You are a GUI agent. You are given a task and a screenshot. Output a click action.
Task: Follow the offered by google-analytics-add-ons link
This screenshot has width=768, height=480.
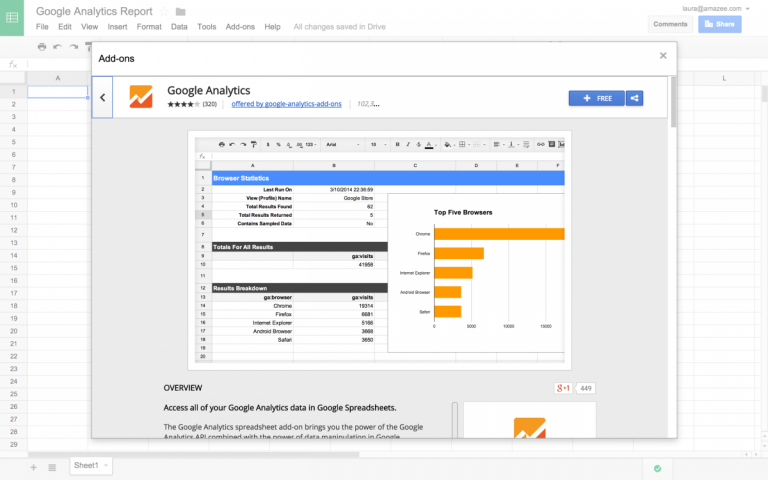[x=287, y=104]
